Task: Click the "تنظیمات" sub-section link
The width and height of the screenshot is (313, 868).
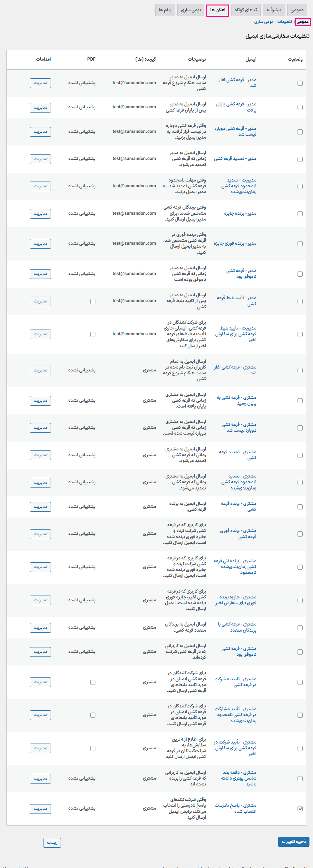Action: (x=285, y=22)
